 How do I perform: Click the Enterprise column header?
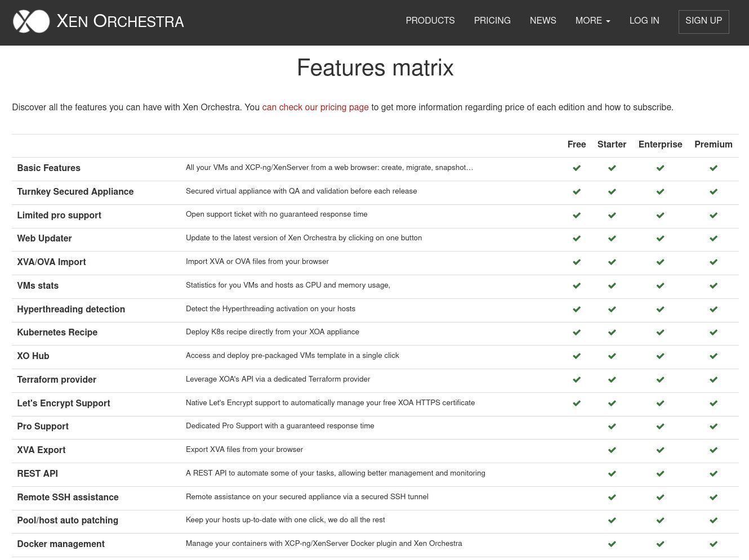pos(661,145)
